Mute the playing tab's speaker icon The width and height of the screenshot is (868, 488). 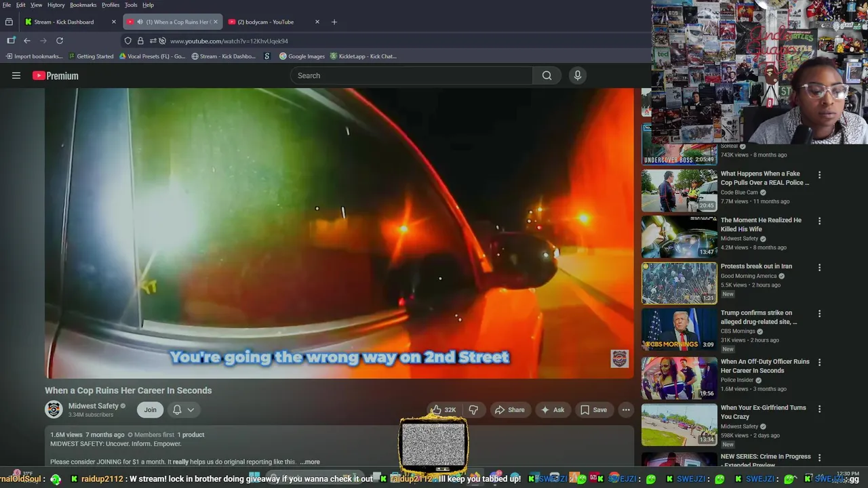tap(140, 22)
